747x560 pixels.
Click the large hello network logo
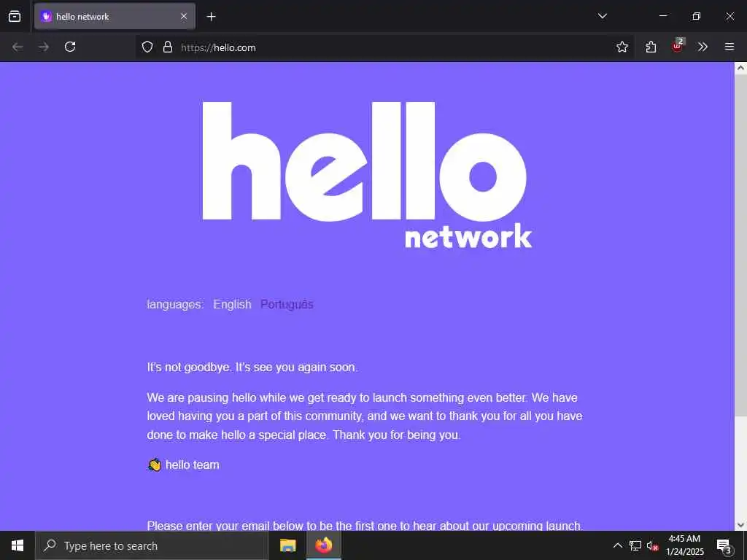(367, 175)
